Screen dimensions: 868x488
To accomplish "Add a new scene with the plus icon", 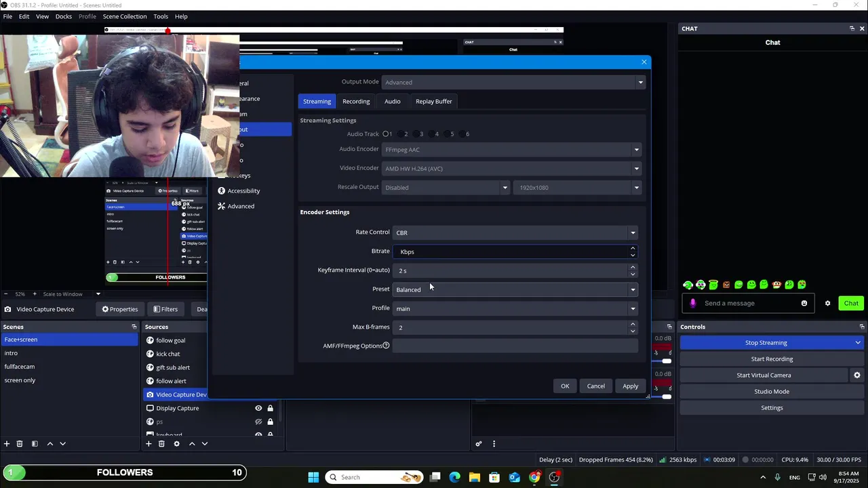I will [x=7, y=444].
